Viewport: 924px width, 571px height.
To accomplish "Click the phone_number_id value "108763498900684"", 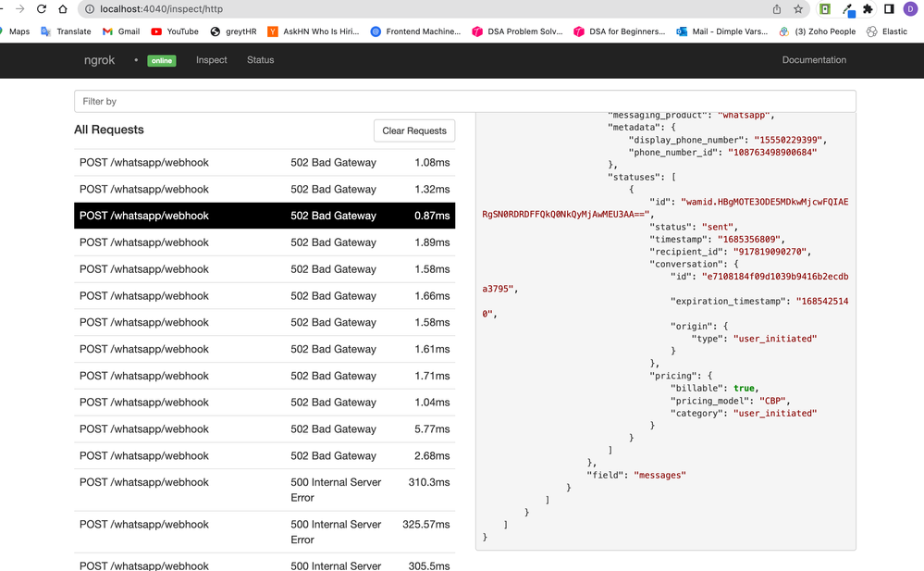I will click(x=772, y=153).
